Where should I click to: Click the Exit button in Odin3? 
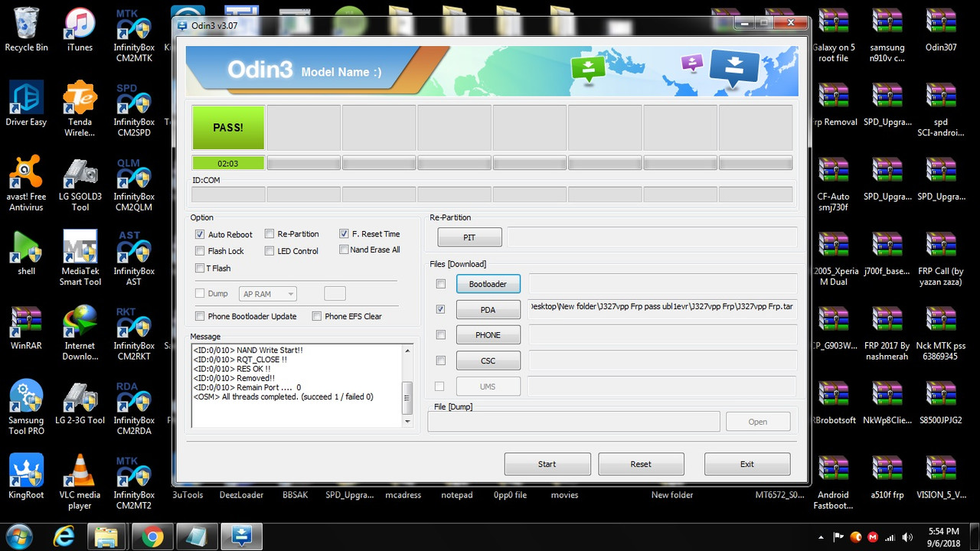(x=747, y=464)
